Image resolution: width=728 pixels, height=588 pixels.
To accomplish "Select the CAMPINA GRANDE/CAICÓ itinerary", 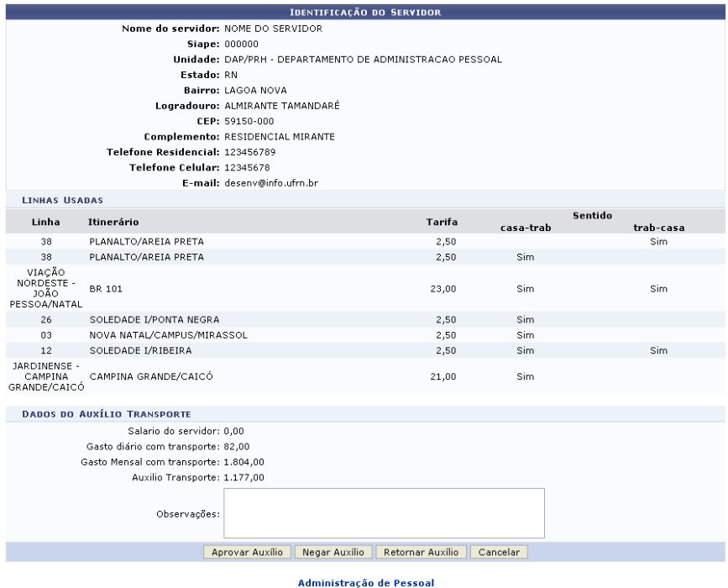I will (150, 377).
